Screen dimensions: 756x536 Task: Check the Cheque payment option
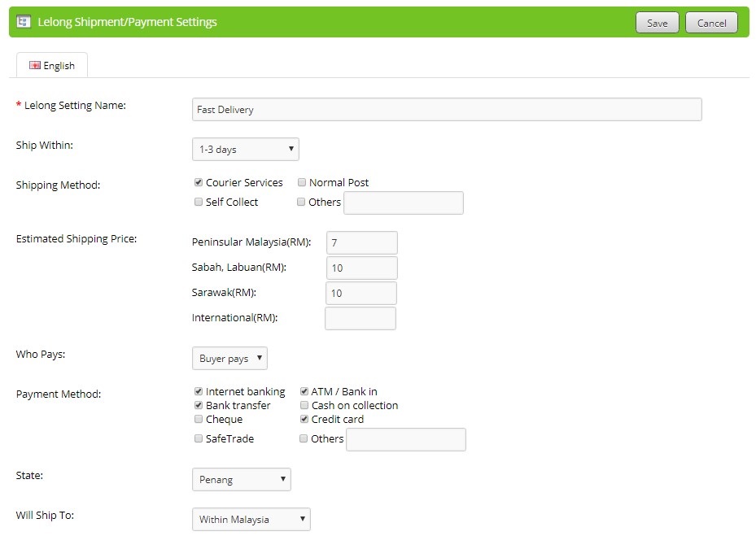click(198, 419)
